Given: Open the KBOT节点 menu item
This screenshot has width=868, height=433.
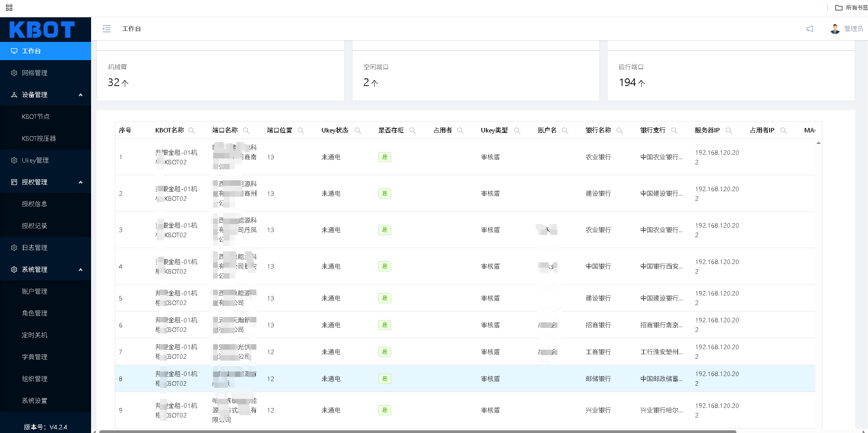Looking at the screenshot, I should pos(36,117).
